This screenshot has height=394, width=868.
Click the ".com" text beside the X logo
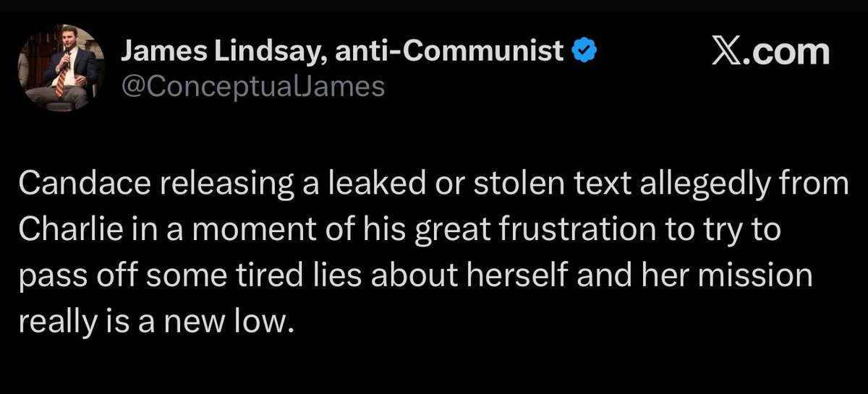[790, 52]
